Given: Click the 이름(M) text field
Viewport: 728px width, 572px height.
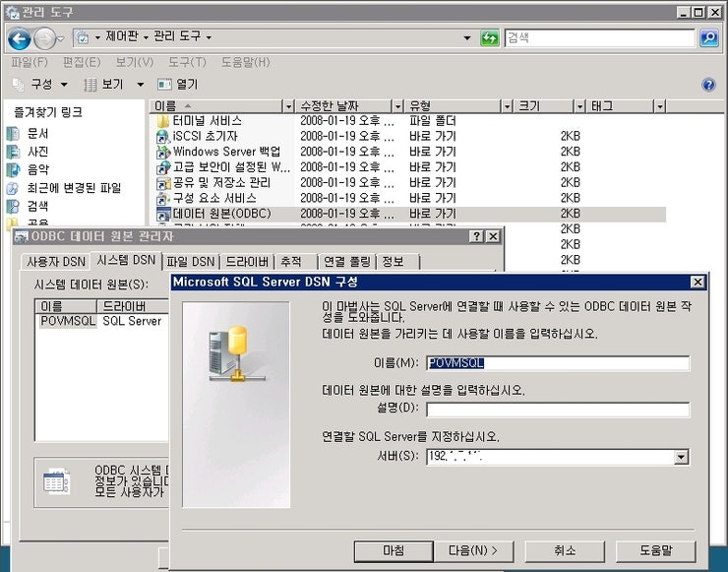Looking at the screenshot, I should pyautogui.click(x=558, y=363).
